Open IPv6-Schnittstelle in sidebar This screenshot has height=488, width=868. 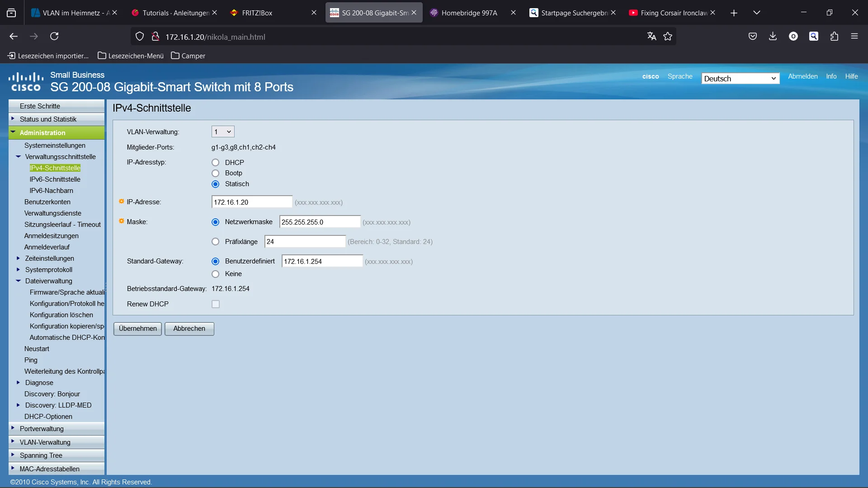tap(55, 179)
